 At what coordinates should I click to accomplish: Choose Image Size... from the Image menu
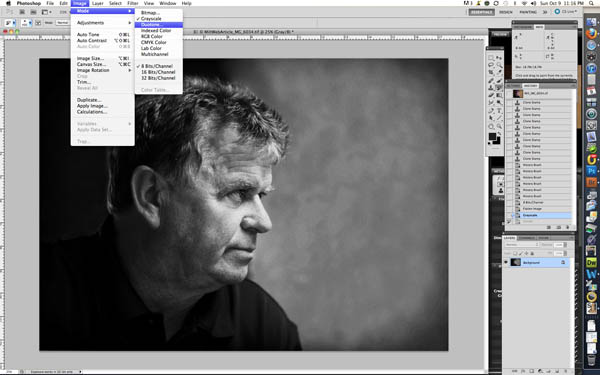(x=90, y=59)
